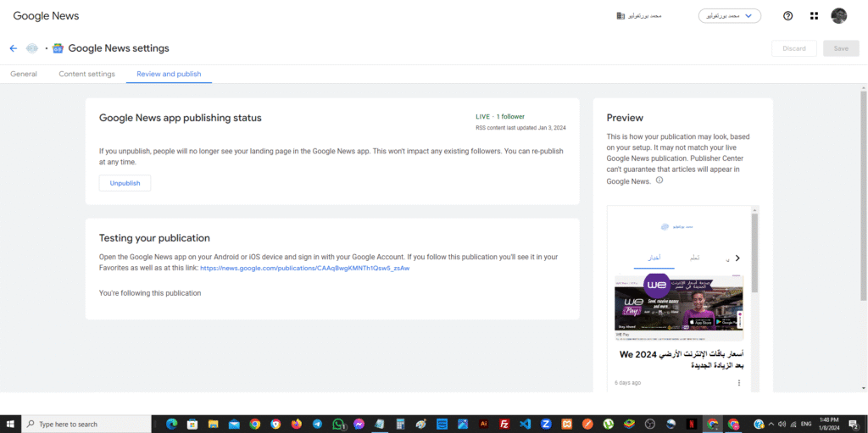Open OBS Studio from the taskbar
The height and width of the screenshot is (433, 868).
pos(650,425)
